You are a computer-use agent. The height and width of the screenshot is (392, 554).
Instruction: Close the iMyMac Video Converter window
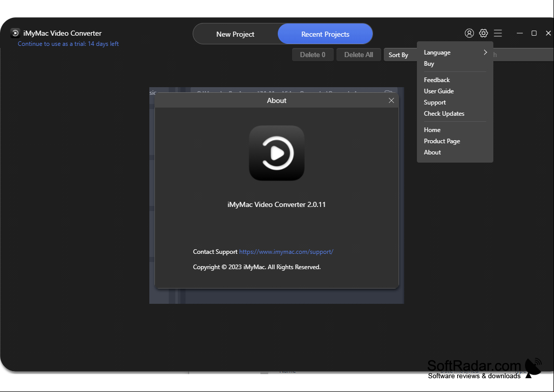click(x=548, y=33)
